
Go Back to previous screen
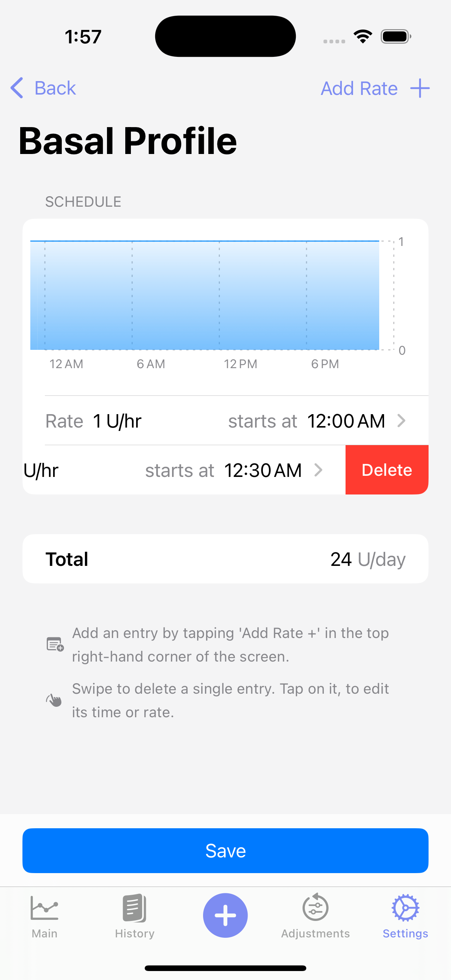(55, 88)
